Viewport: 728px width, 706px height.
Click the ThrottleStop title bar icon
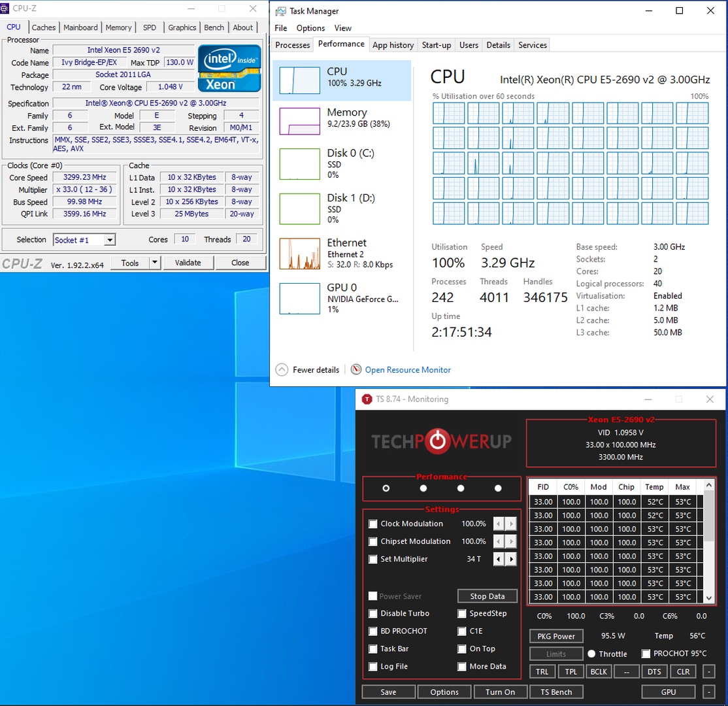(367, 399)
